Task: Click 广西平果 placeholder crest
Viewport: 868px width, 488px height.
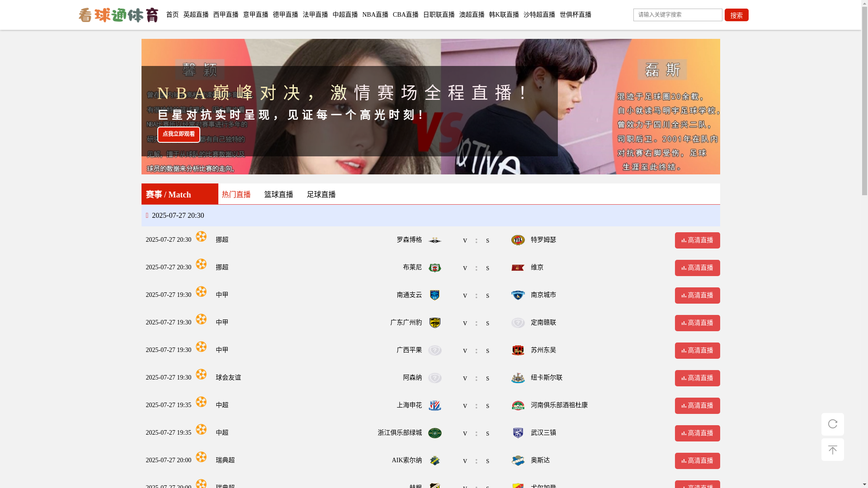Action: [x=434, y=351]
